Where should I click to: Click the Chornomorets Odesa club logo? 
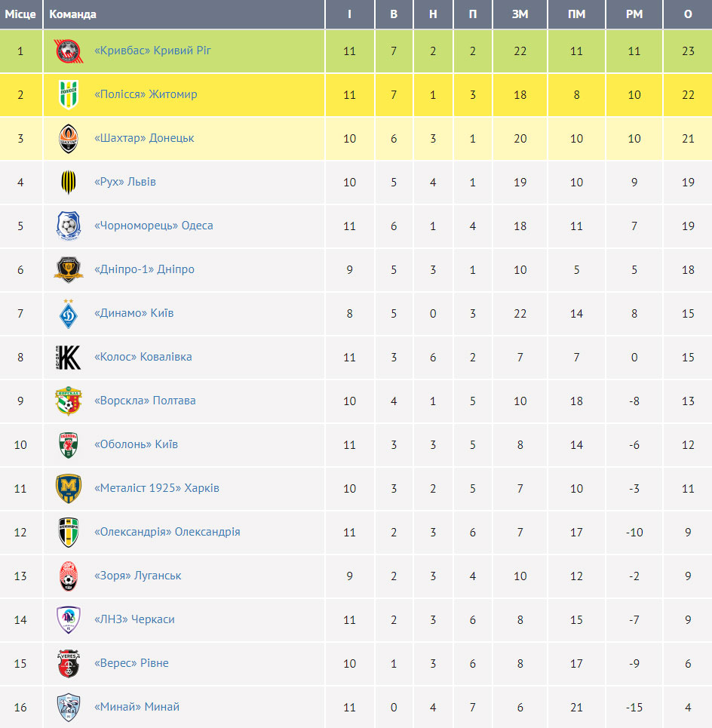(x=68, y=226)
